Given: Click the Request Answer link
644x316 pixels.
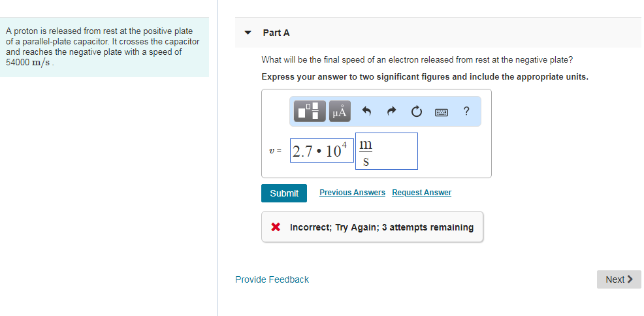Looking at the screenshot, I should pyautogui.click(x=421, y=193).
